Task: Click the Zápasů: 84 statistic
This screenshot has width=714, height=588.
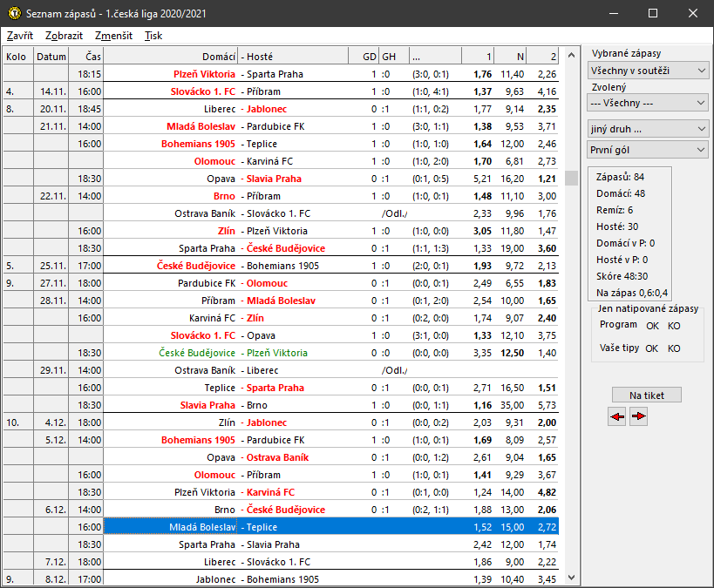Action: pyautogui.click(x=620, y=177)
